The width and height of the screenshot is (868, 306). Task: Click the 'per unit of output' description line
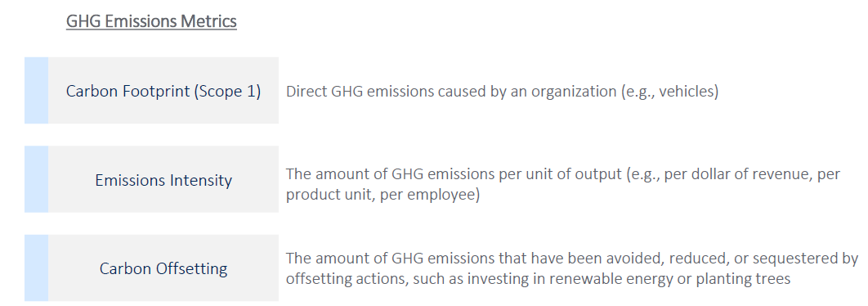tap(563, 174)
